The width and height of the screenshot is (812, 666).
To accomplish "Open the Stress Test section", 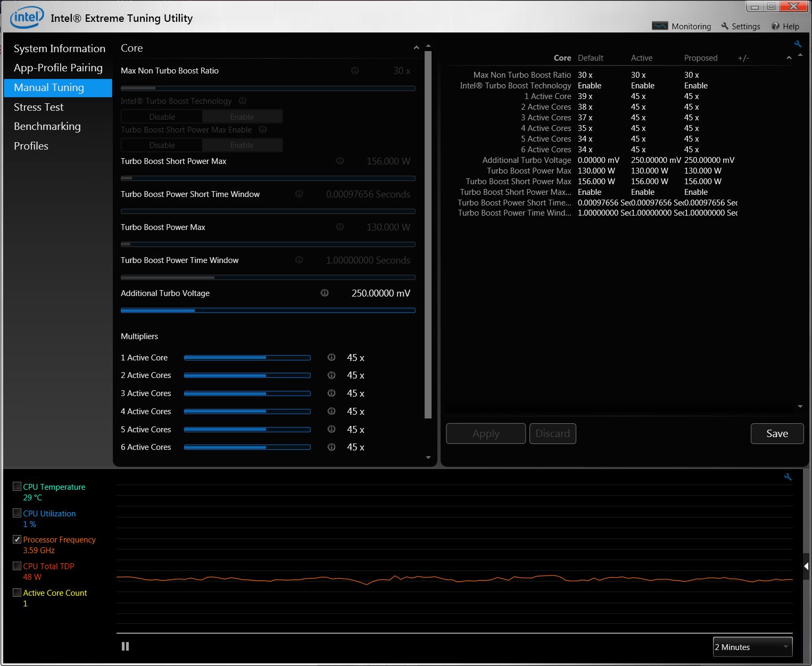I will (39, 107).
